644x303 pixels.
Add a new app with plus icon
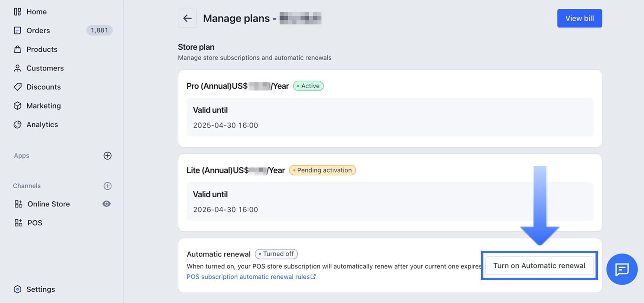click(x=108, y=156)
